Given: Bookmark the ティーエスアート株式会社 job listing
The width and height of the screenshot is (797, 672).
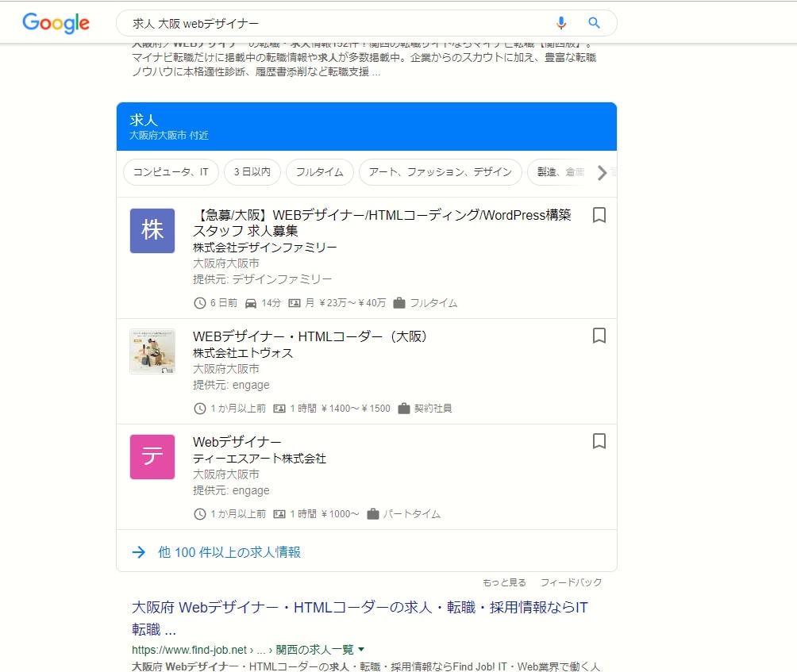Looking at the screenshot, I should pyautogui.click(x=599, y=441).
